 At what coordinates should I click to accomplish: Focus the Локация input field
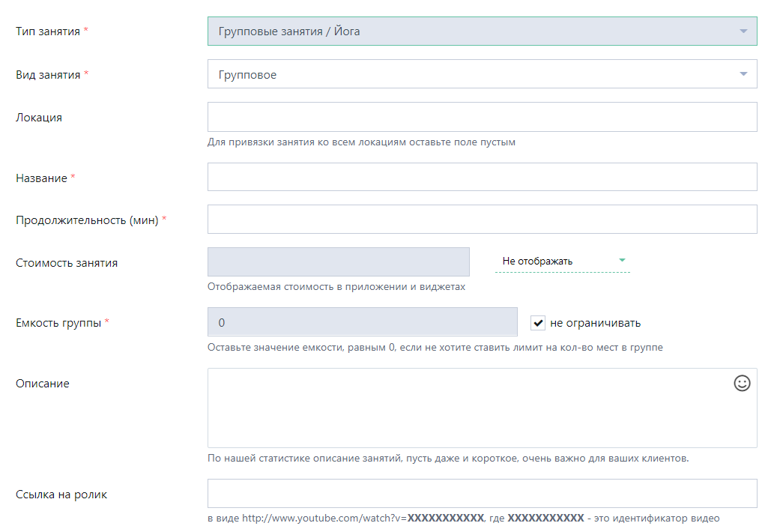pos(483,117)
